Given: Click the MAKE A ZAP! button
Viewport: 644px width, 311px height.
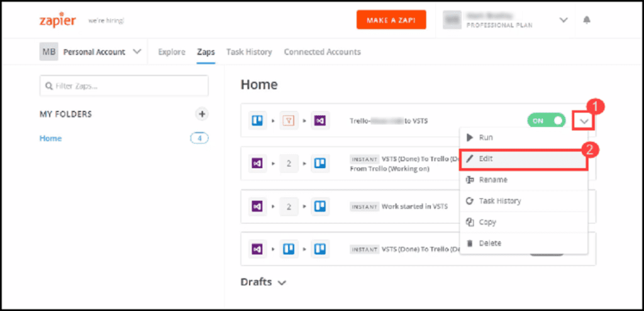Looking at the screenshot, I should point(391,20).
